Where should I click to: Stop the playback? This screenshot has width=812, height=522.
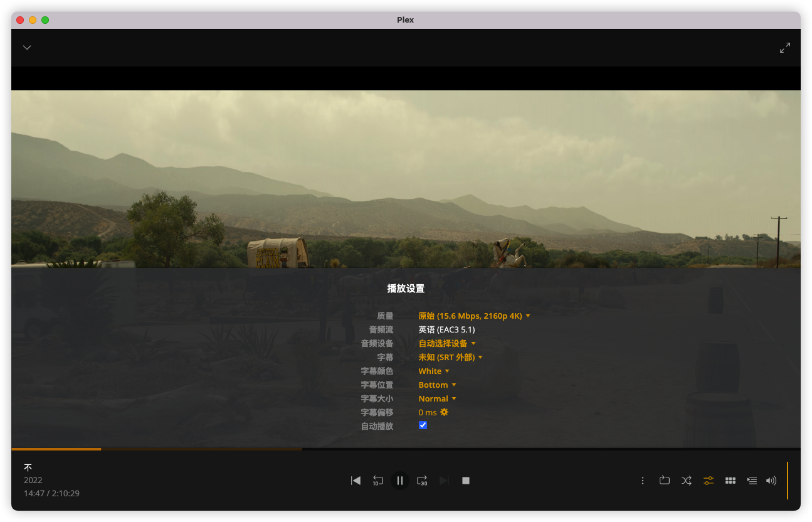pos(466,481)
